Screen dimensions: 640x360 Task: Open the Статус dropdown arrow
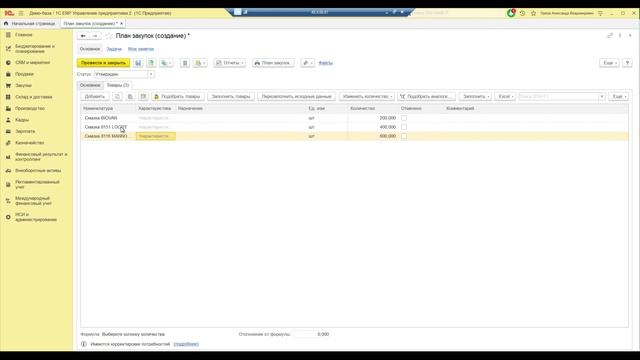(151, 74)
